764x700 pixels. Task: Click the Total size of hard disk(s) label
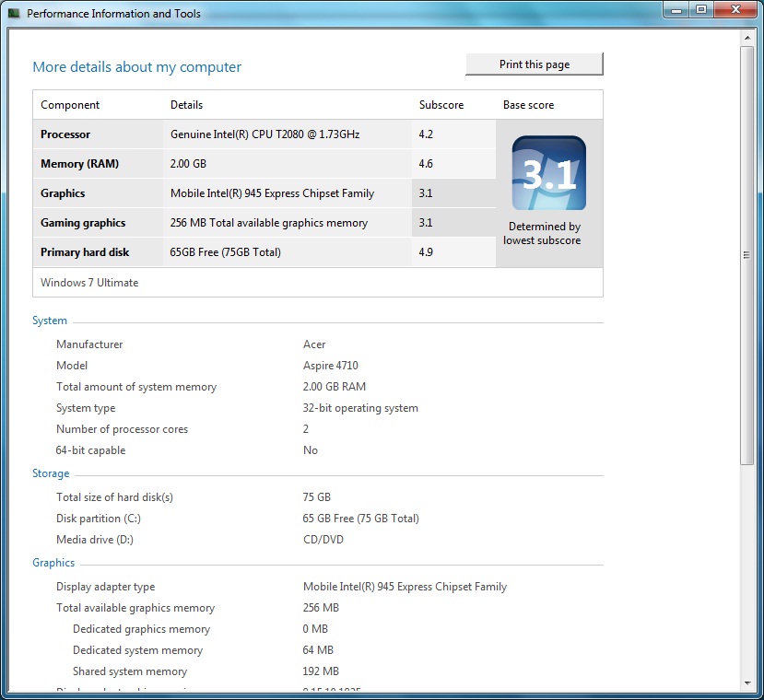coord(114,497)
